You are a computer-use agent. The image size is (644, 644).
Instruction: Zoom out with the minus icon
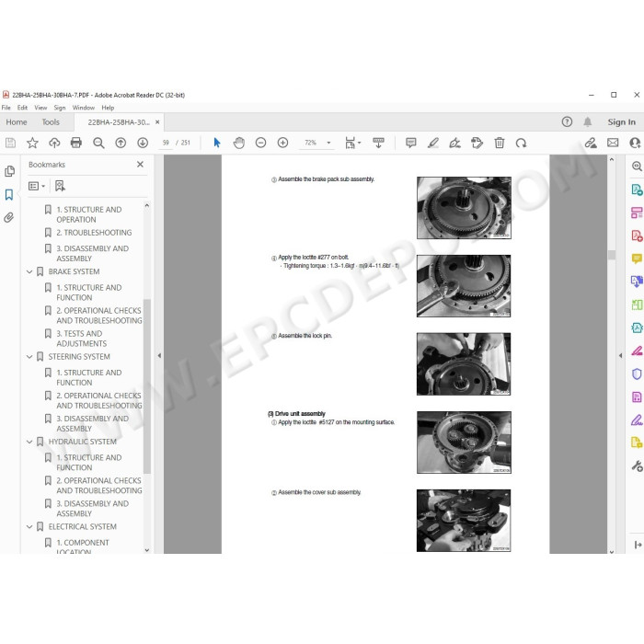tap(260, 143)
